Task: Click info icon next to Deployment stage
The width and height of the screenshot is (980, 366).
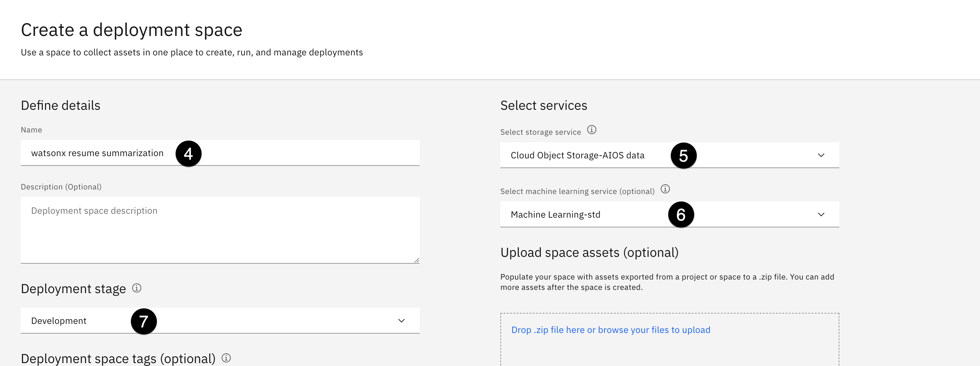Action: click(x=136, y=288)
